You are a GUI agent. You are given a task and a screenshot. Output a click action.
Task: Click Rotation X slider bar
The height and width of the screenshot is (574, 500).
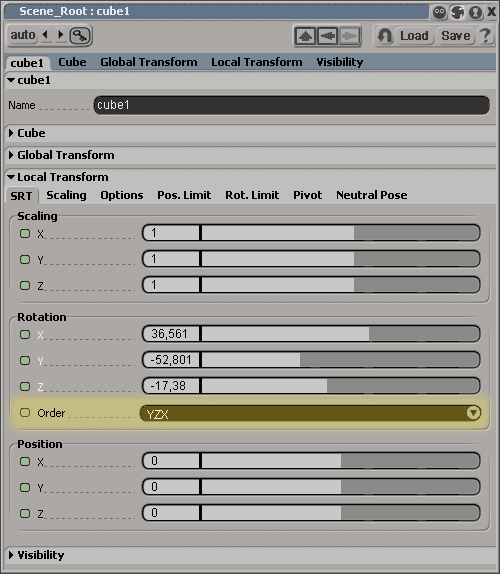click(x=340, y=334)
